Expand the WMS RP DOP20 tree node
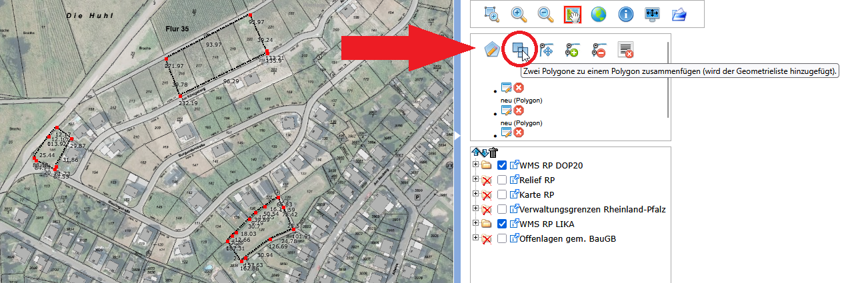Viewport: 868px width, 283px height. point(475,165)
